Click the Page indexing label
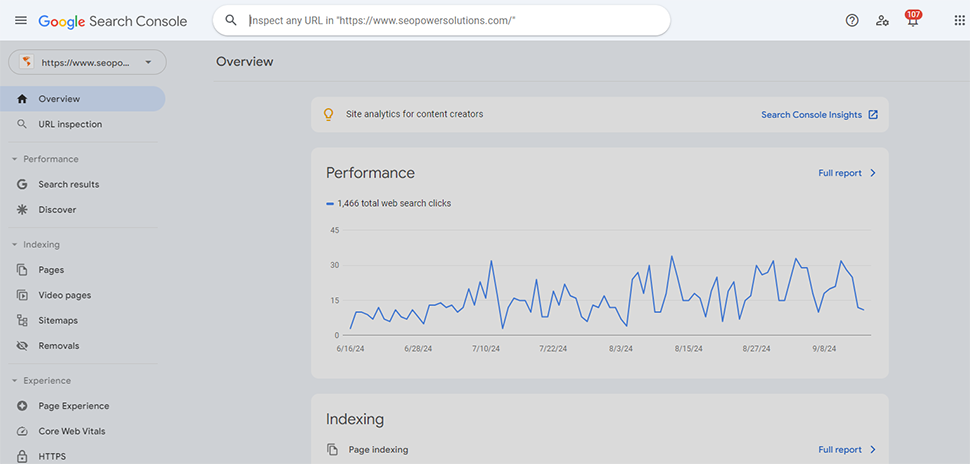The image size is (970, 464). (378, 450)
